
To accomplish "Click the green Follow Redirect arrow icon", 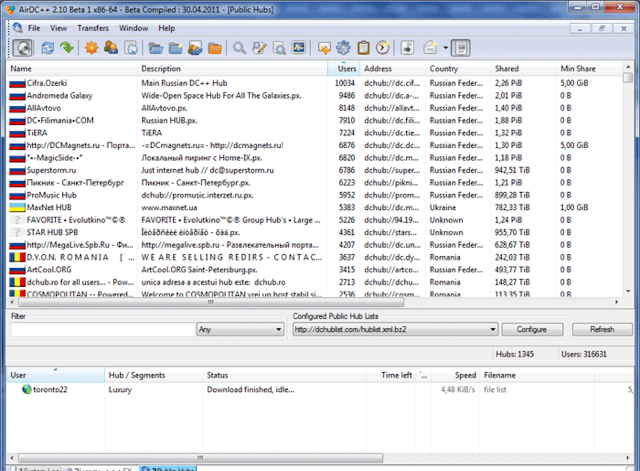I will pyautogui.click(x=67, y=48).
